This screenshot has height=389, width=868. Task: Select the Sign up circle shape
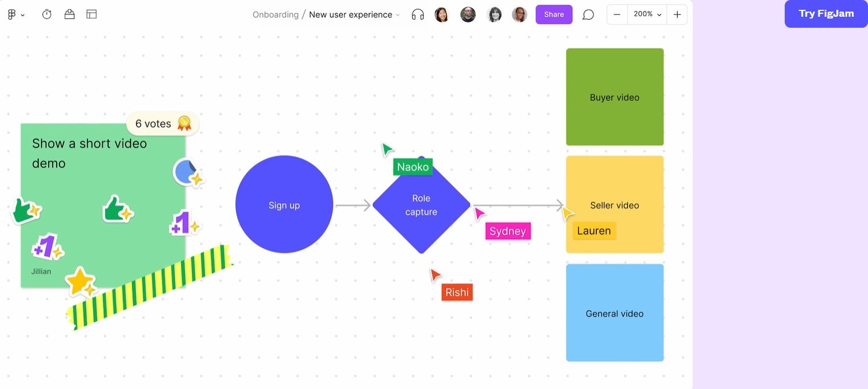pos(284,204)
